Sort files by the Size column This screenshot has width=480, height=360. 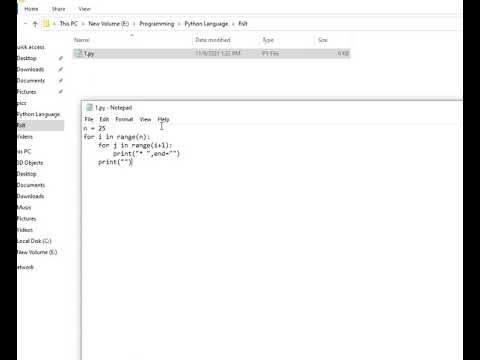[x=323, y=40]
